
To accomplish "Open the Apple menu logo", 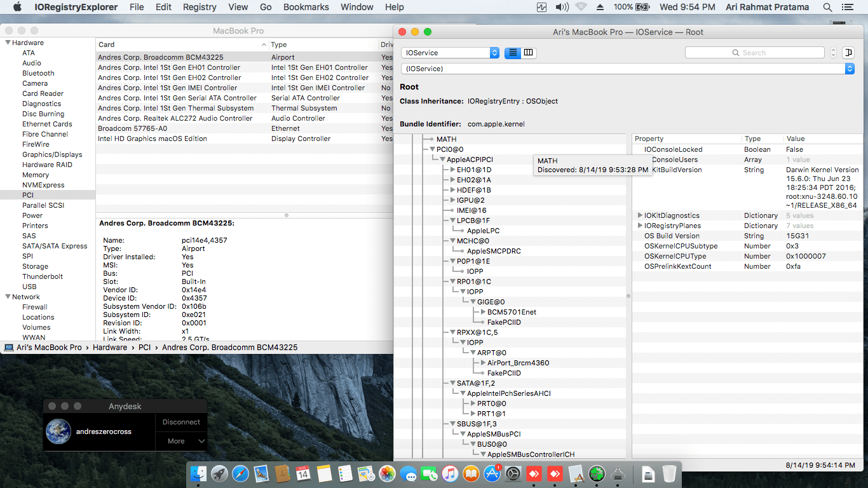I will 18,7.
